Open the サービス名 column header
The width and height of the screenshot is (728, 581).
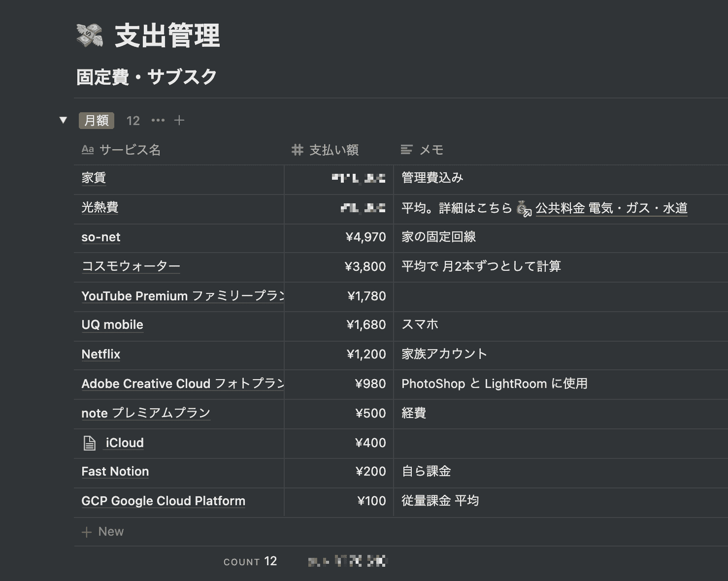tap(121, 150)
